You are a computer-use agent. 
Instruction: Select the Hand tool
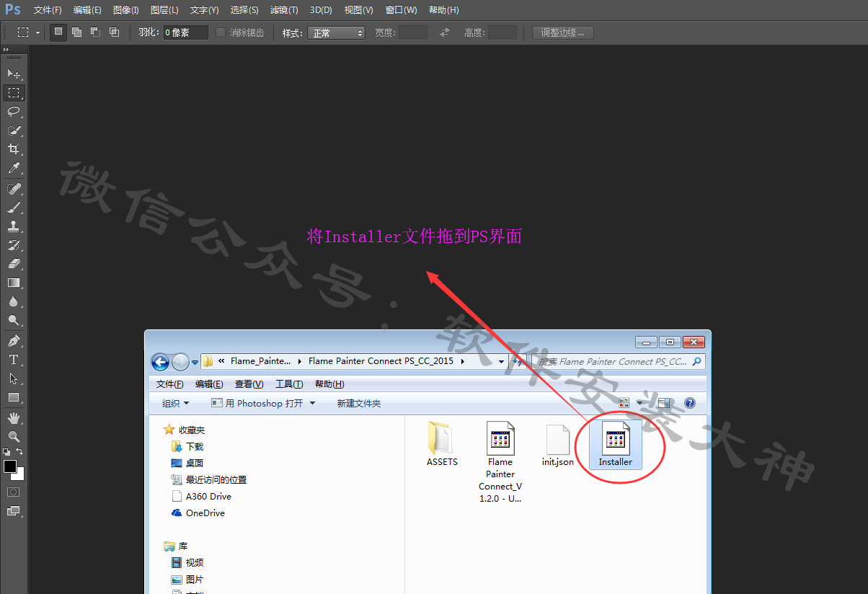(14, 418)
